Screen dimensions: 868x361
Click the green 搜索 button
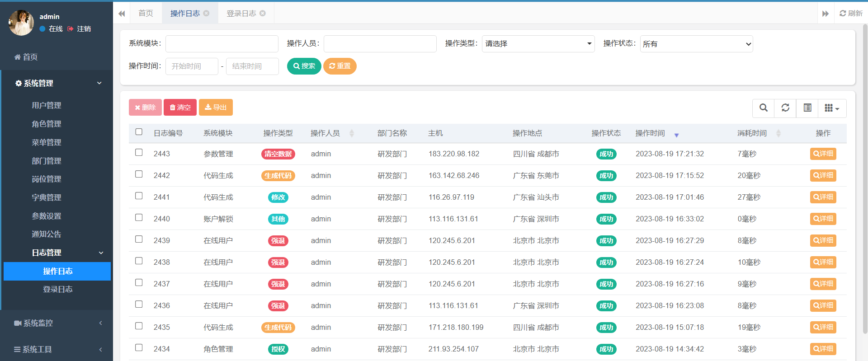pos(304,66)
